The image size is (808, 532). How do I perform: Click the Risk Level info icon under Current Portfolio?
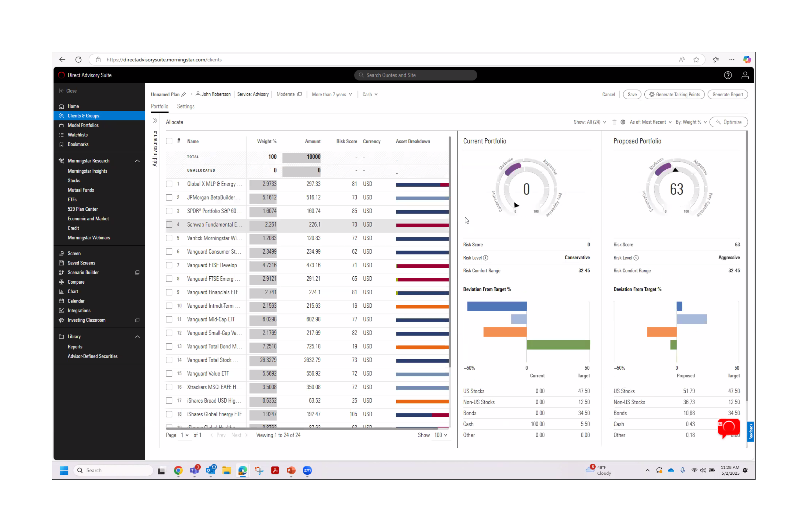[x=485, y=258]
